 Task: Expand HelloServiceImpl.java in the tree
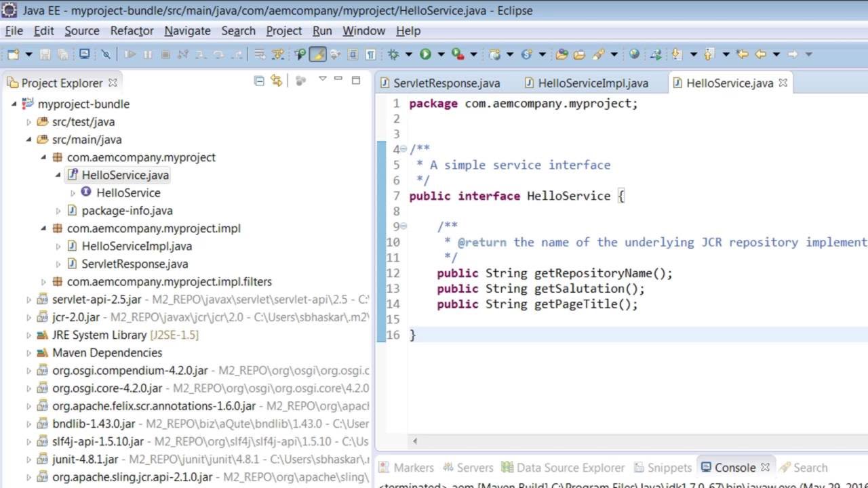[x=58, y=246]
